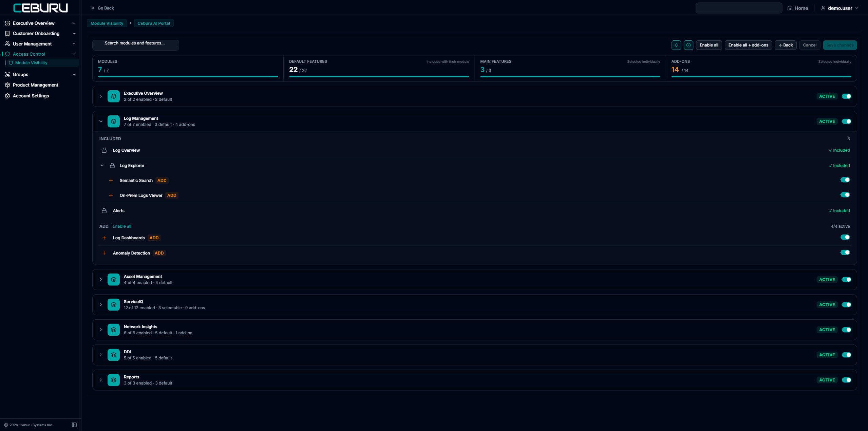Click the Default Features 22/22 progress bar
Image resolution: width=868 pixels, height=431 pixels.
[379, 77]
